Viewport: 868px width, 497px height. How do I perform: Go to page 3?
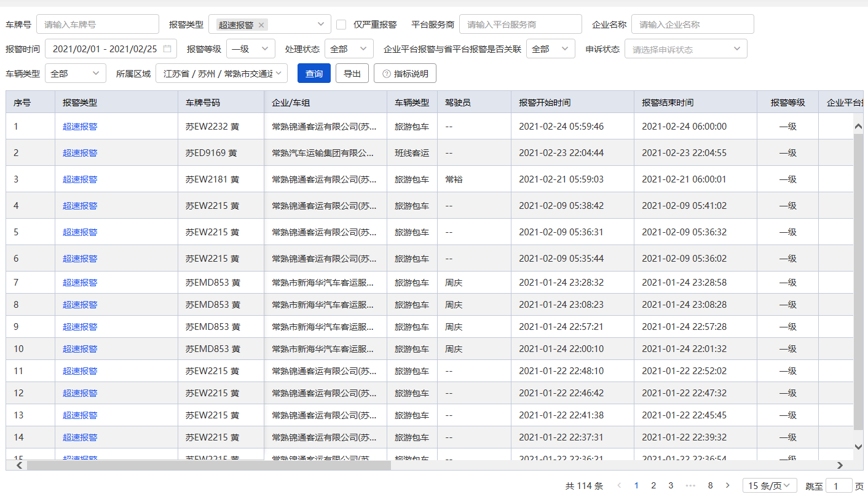point(671,485)
